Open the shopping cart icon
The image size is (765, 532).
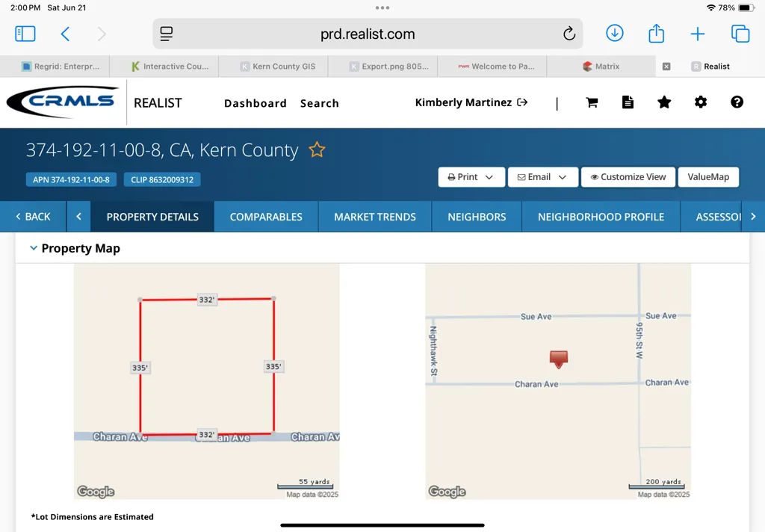[x=592, y=102]
